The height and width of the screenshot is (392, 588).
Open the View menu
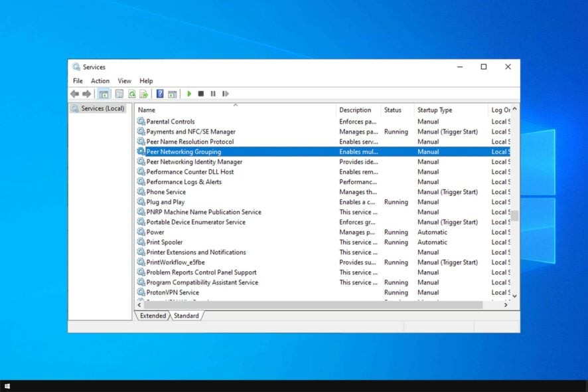125,81
